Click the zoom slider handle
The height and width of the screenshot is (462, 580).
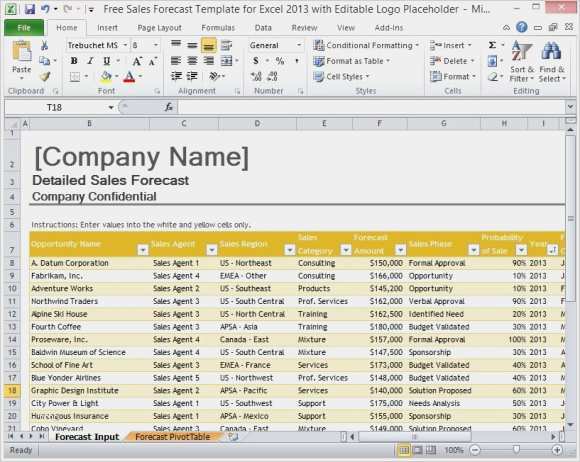point(516,450)
